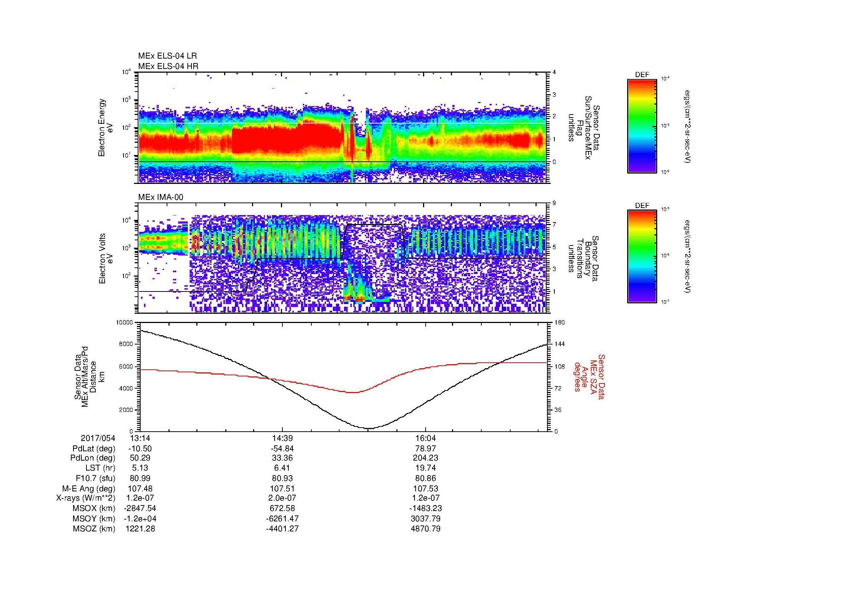Click the MSOY value -1.2e+04
The width and height of the screenshot is (868, 613).
[140, 518]
